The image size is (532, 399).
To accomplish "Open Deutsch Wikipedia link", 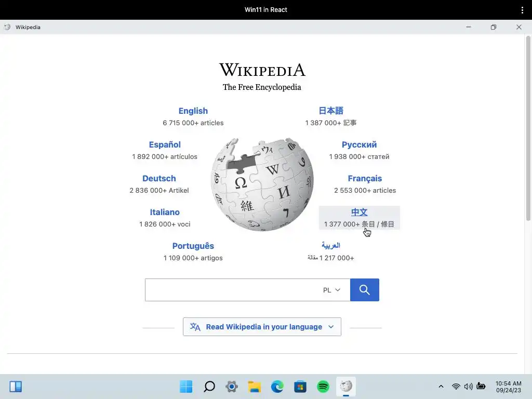I will click(159, 179).
